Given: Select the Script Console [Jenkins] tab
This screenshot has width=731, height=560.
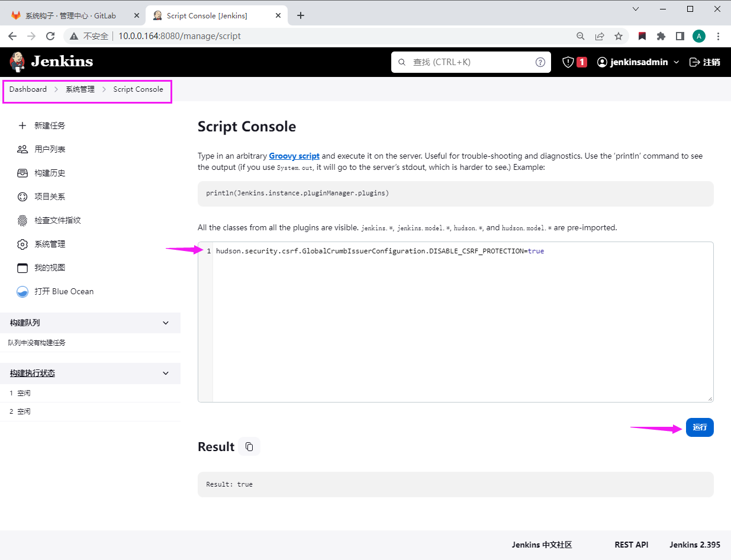Looking at the screenshot, I should click(215, 15).
